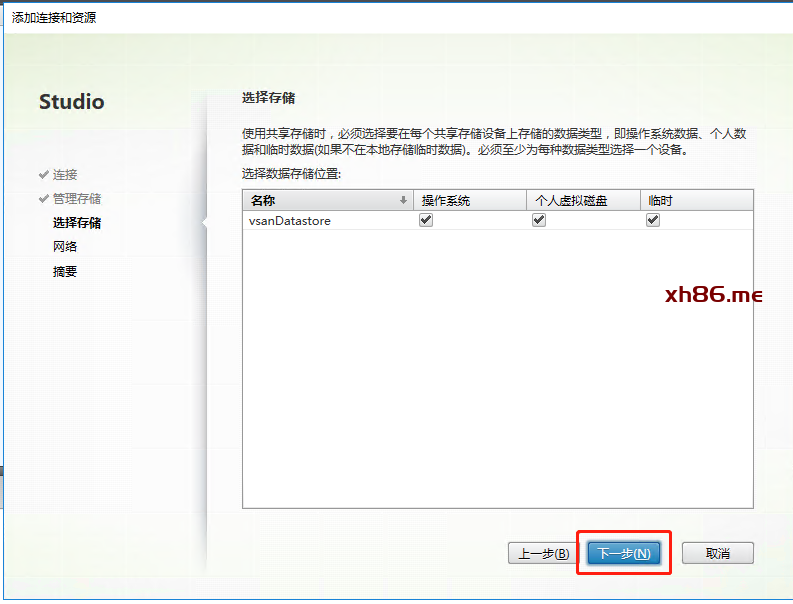Click the 操作系统 column header
793x604 pixels.
(445, 200)
